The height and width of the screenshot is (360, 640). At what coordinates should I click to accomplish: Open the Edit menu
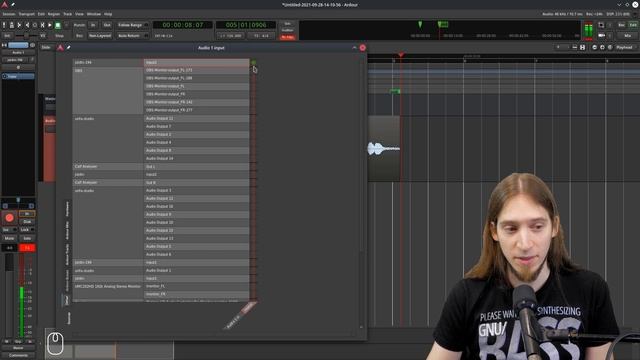[41, 14]
